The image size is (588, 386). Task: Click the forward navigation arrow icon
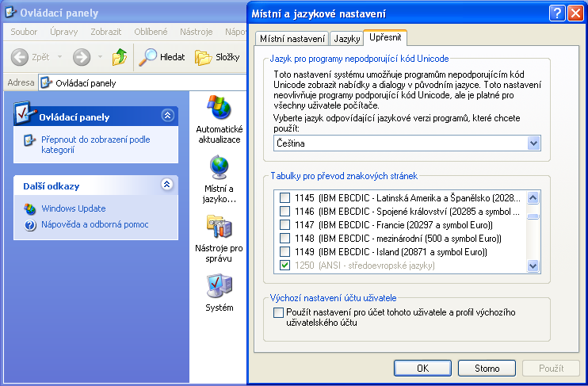click(x=82, y=57)
